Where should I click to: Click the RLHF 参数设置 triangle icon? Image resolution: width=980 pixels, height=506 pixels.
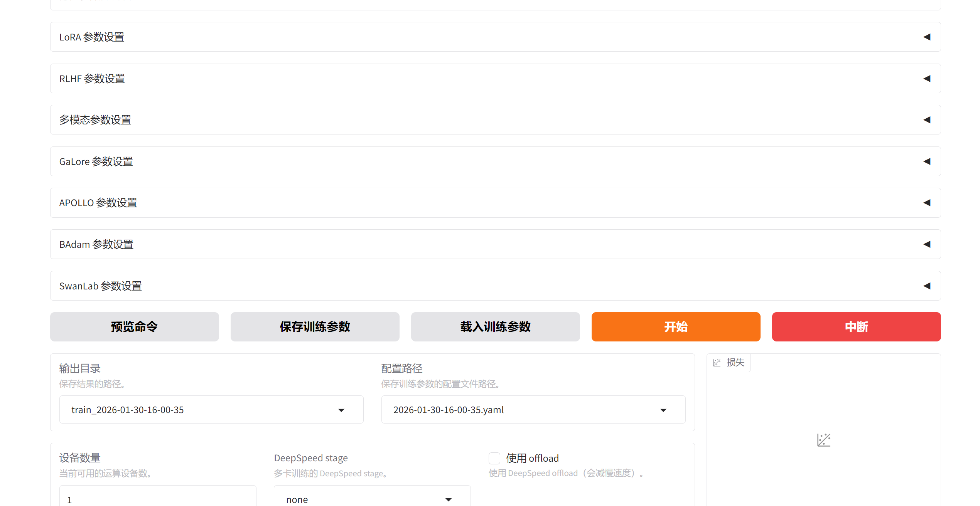[927, 79]
